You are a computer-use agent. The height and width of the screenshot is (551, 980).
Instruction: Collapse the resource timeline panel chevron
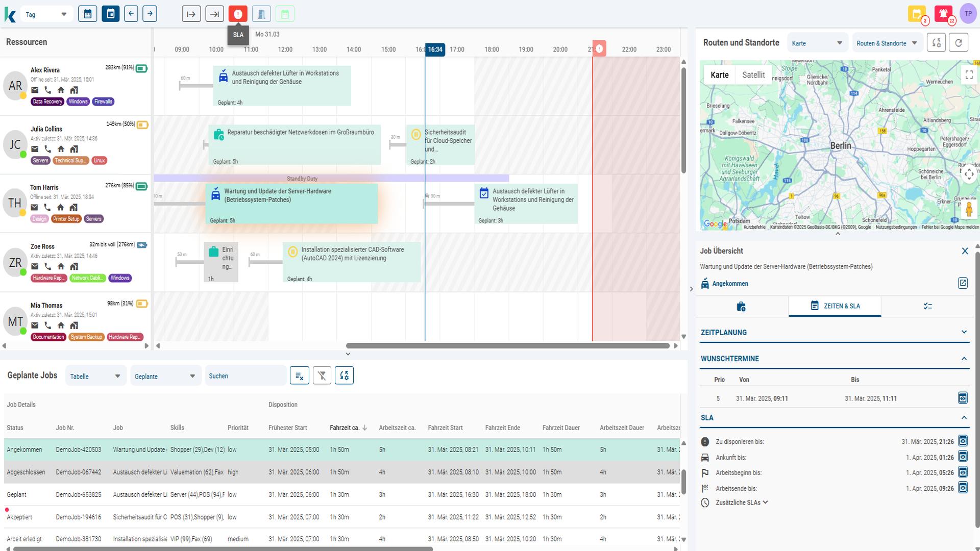[x=348, y=354]
